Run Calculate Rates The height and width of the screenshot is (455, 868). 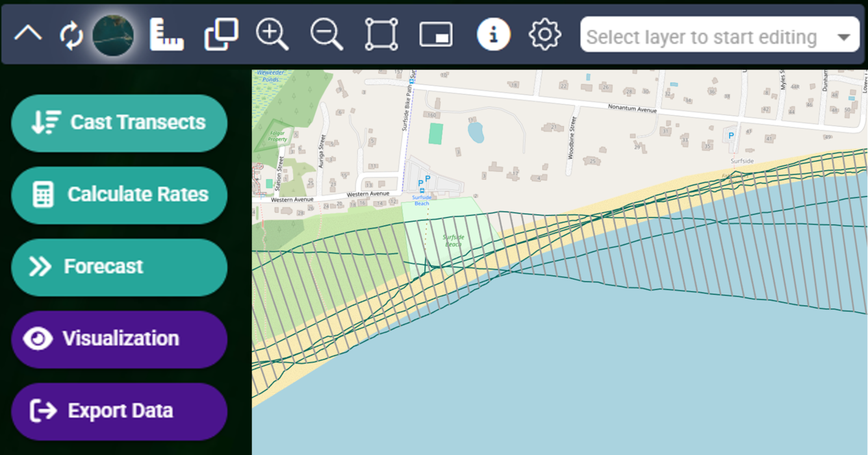pos(120,195)
